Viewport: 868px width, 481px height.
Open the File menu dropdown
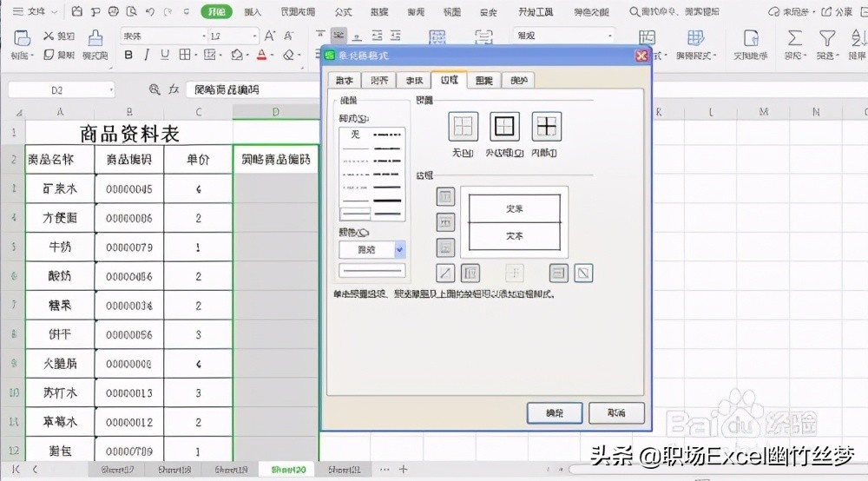tap(36, 11)
